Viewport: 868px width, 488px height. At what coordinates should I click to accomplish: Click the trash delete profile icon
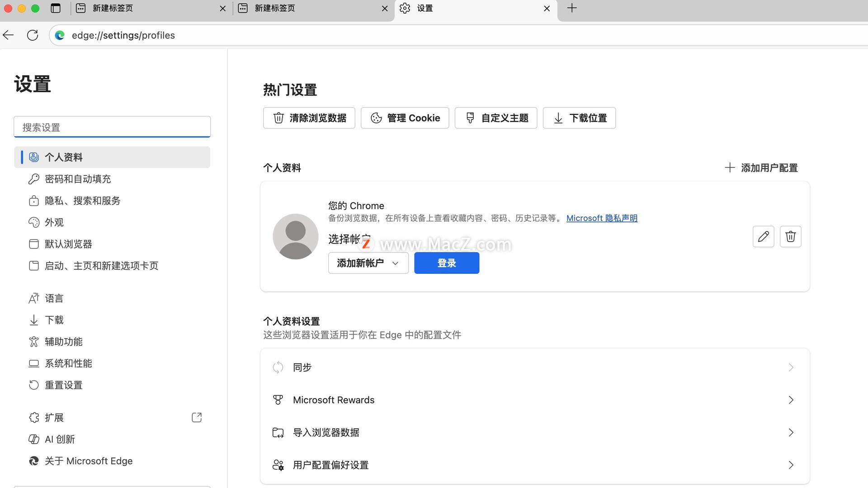790,236
